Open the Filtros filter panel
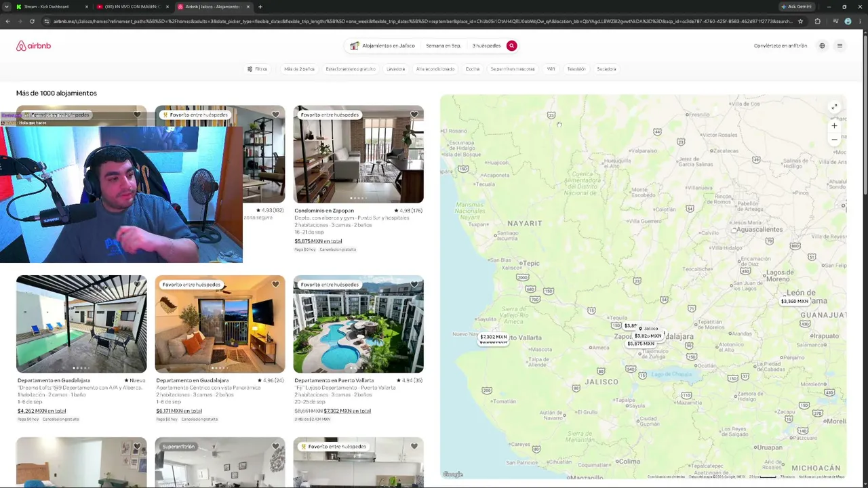Image resolution: width=868 pixels, height=488 pixels. 257,68
